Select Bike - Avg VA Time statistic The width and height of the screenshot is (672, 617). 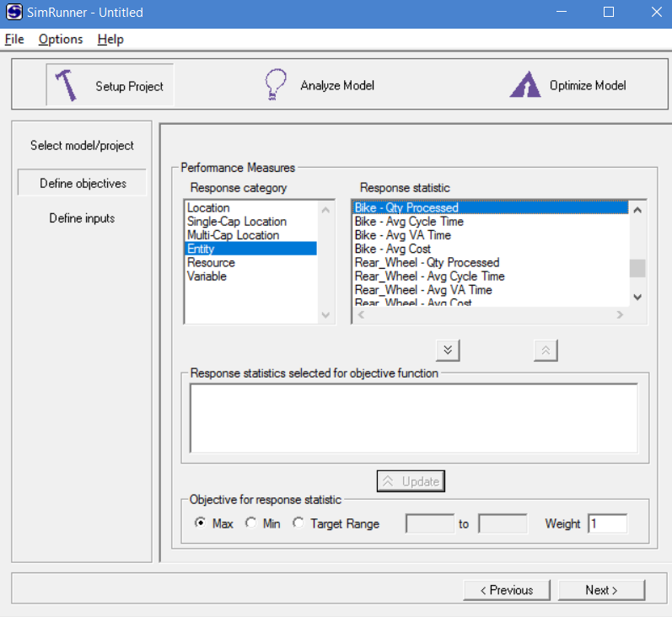click(x=491, y=235)
